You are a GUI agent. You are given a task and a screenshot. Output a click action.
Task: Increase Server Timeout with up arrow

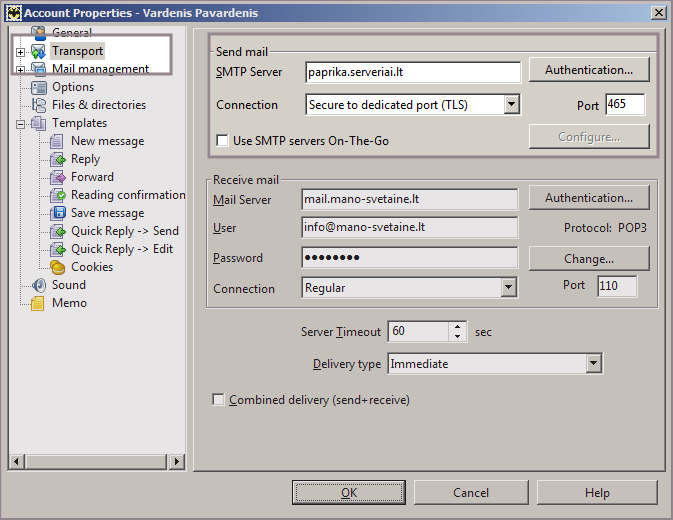coord(458,326)
